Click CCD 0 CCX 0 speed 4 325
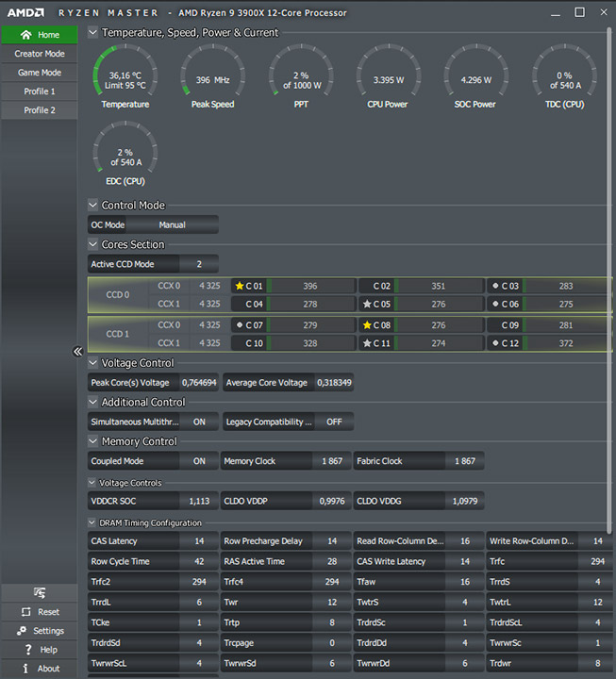616x679 pixels. pos(209,286)
